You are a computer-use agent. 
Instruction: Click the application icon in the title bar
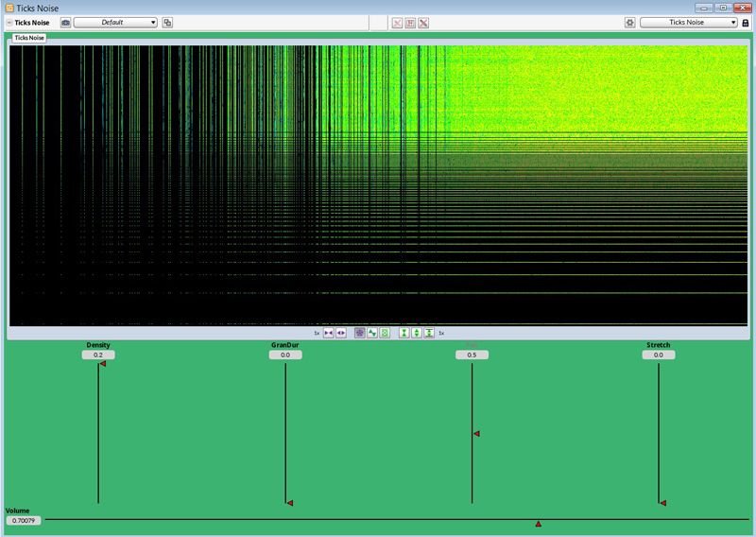click(x=9, y=9)
